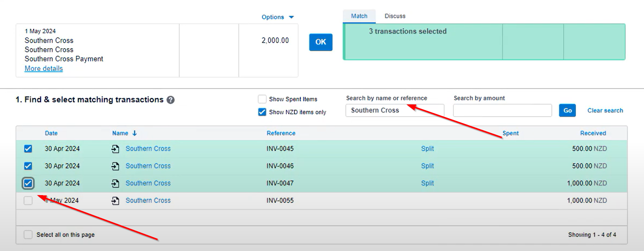Switch to the Match tab
This screenshot has height=251, width=644.
(x=359, y=16)
